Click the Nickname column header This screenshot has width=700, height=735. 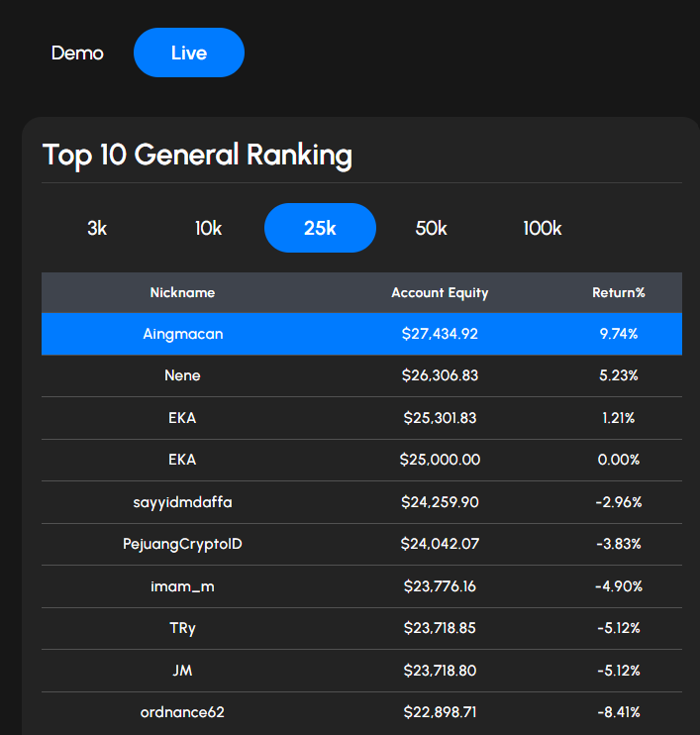(182, 292)
